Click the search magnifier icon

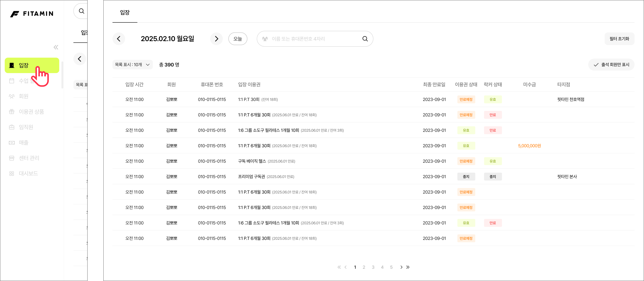[x=365, y=39]
